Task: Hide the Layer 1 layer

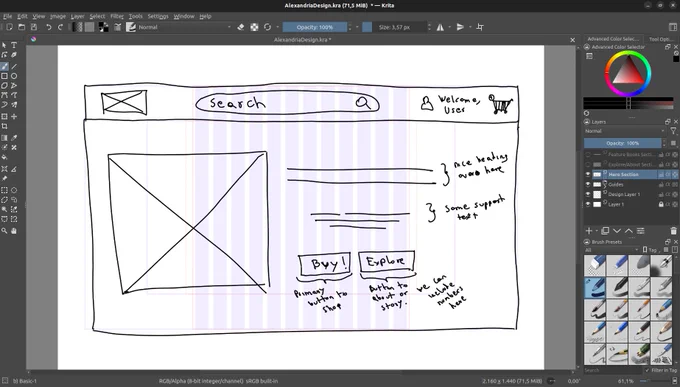Action: 588,204
